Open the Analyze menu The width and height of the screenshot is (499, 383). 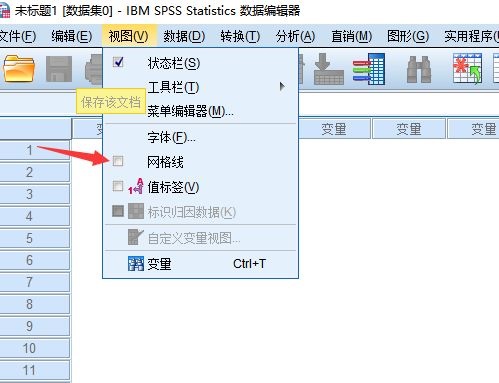pyautogui.click(x=295, y=36)
